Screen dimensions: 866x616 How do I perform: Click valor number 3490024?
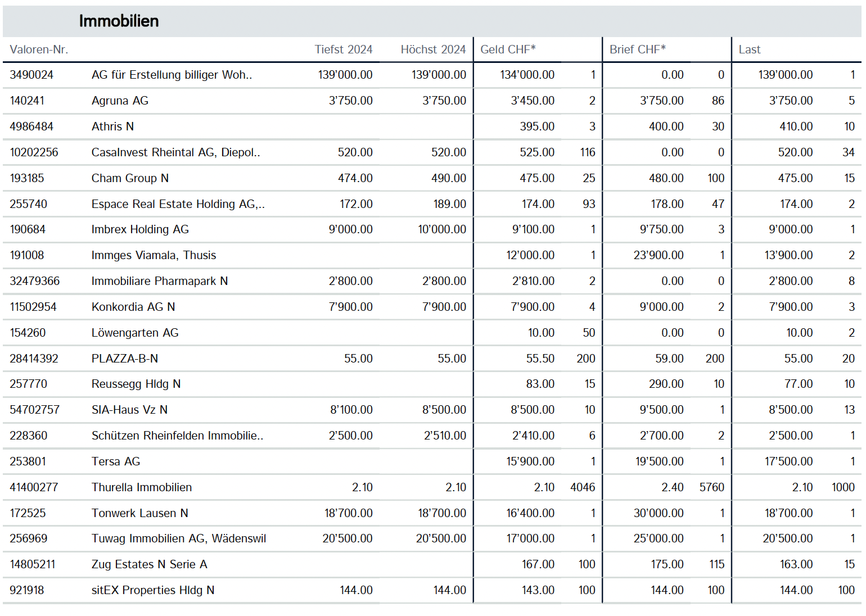tap(31, 75)
